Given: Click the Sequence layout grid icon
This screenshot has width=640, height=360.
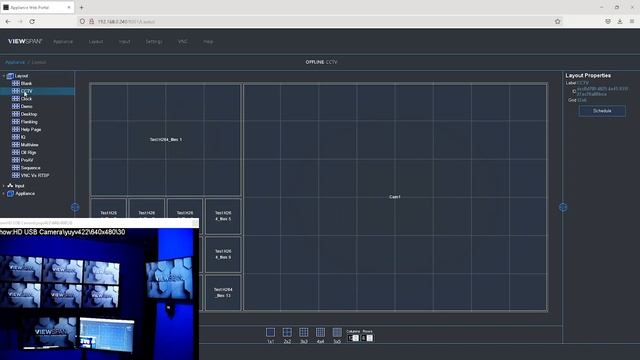Looking at the screenshot, I should 16,168.
